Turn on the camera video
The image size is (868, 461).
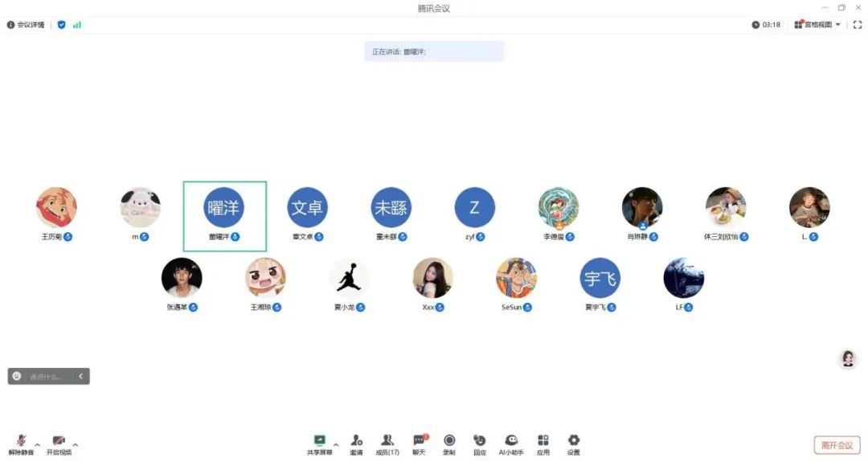[x=59, y=444]
